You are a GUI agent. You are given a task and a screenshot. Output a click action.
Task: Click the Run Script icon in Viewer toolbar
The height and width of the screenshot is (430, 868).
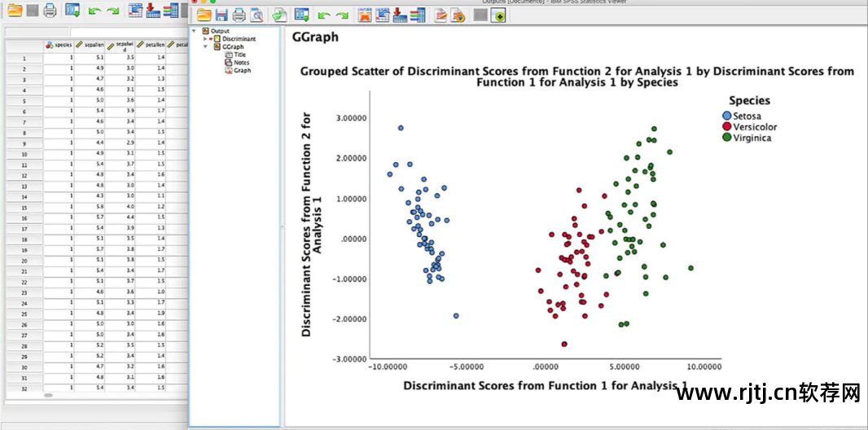458,15
